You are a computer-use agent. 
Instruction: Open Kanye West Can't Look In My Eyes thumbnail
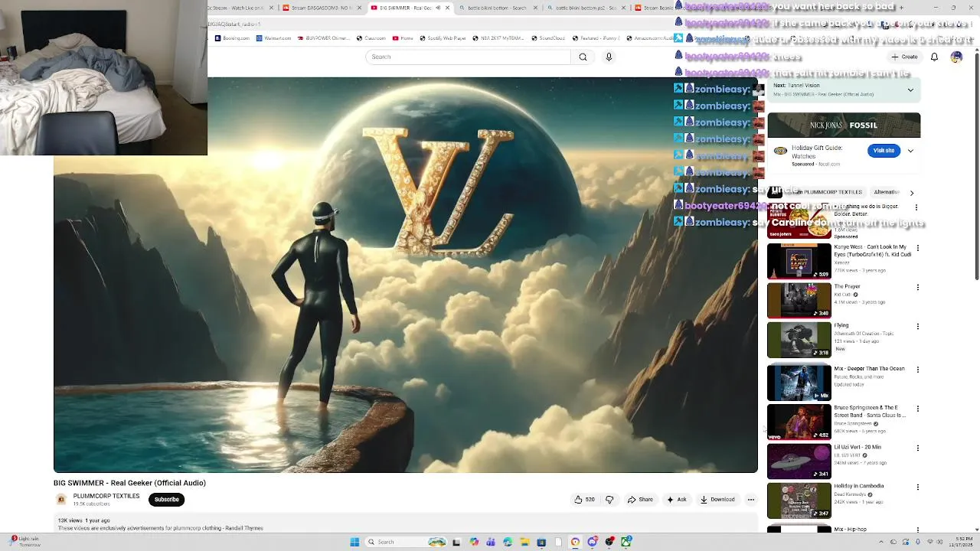[799, 261]
